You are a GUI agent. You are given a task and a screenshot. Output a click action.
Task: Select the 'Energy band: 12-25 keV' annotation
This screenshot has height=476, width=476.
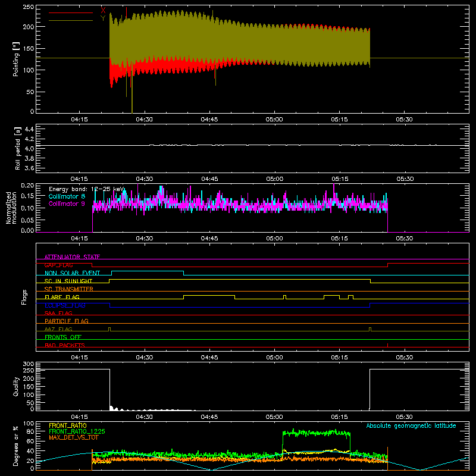86,189
